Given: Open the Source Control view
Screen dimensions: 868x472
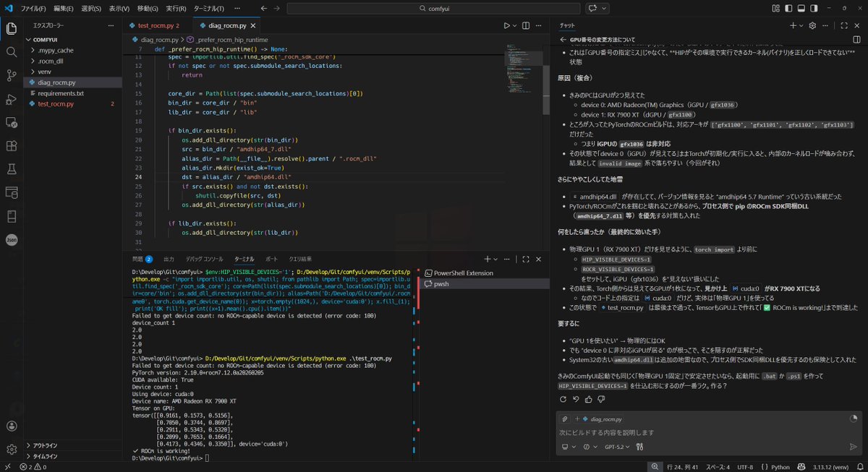Looking at the screenshot, I should [x=12, y=76].
